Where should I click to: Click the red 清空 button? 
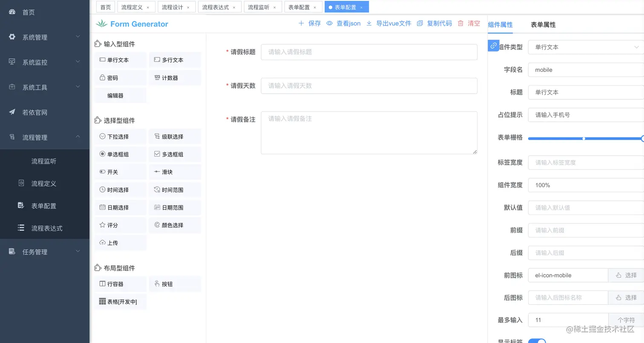tap(469, 23)
